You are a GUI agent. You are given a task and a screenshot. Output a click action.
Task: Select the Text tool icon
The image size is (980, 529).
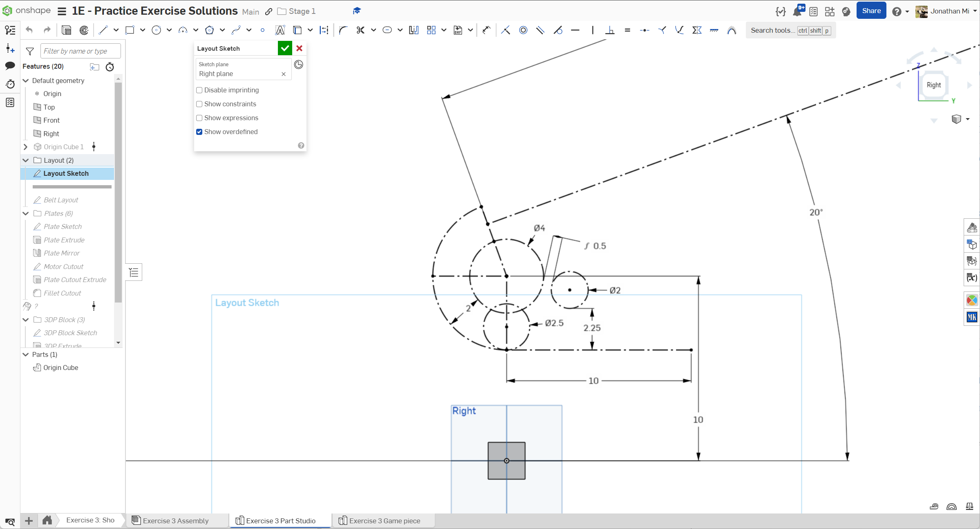tap(280, 30)
